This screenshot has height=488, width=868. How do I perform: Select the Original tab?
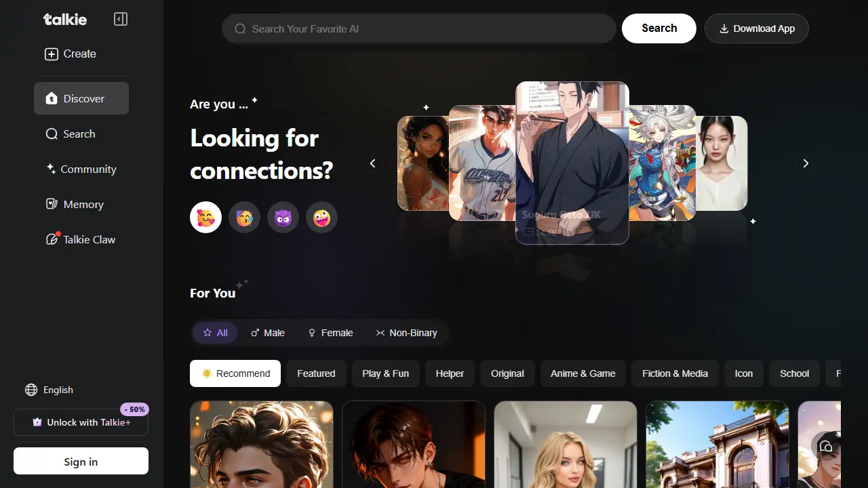[507, 373]
